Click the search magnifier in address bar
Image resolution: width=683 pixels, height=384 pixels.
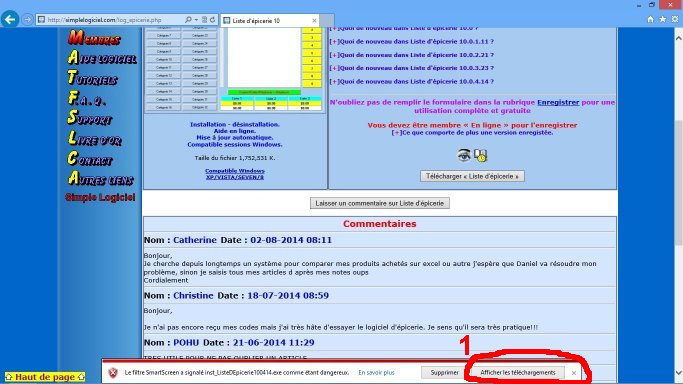(188, 20)
